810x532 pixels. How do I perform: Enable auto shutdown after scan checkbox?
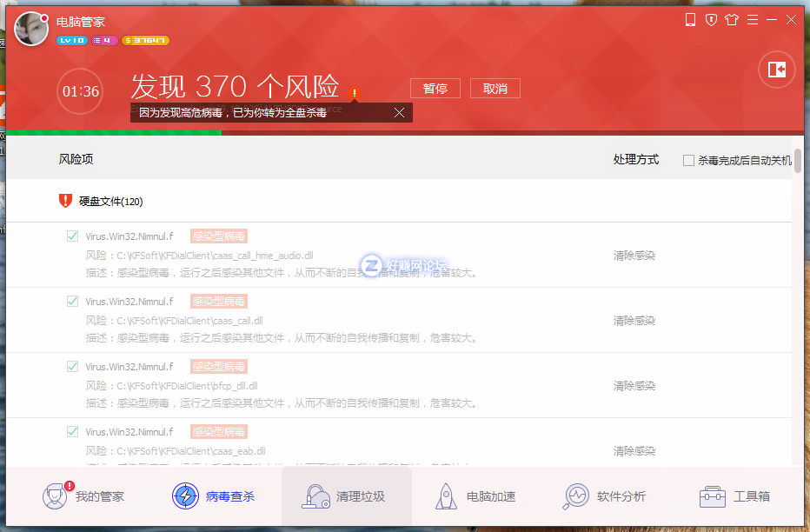[688, 160]
